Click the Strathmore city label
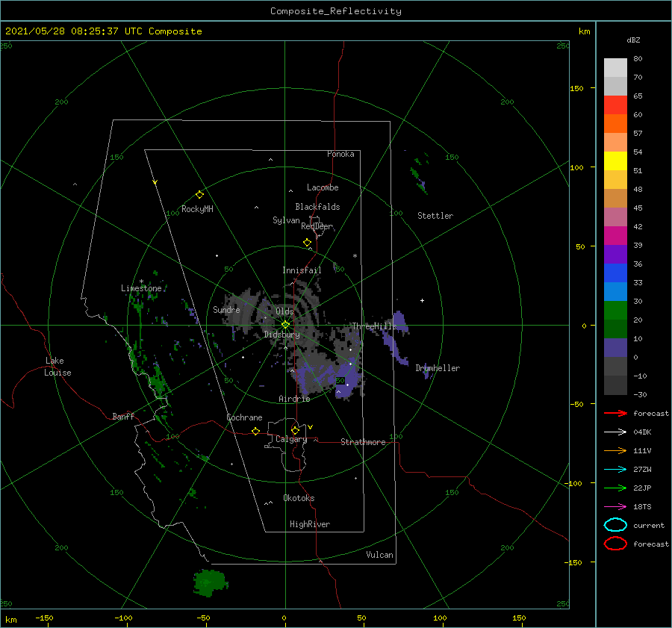Image resolution: width=672 pixels, height=628 pixels. (363, 442)
